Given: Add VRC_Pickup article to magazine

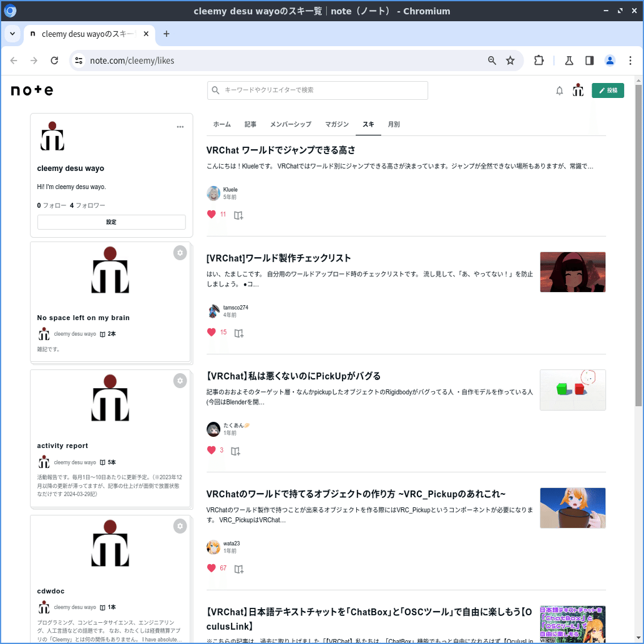Looking at the screenshot, I should 238,569.
